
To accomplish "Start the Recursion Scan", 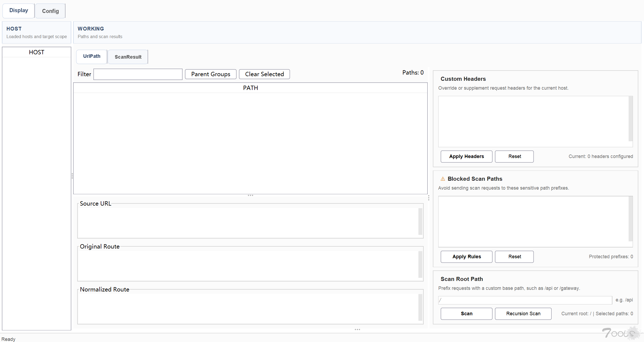I will tap(523, 314).
